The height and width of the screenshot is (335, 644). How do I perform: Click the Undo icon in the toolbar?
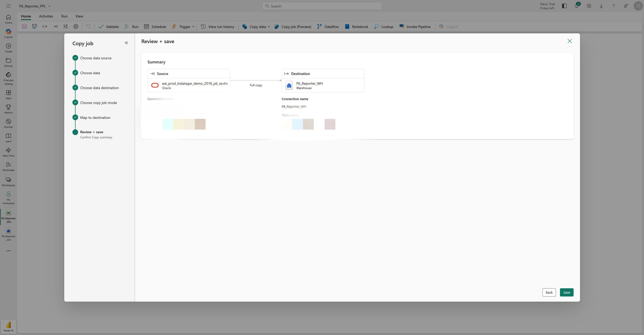point(88,26)
